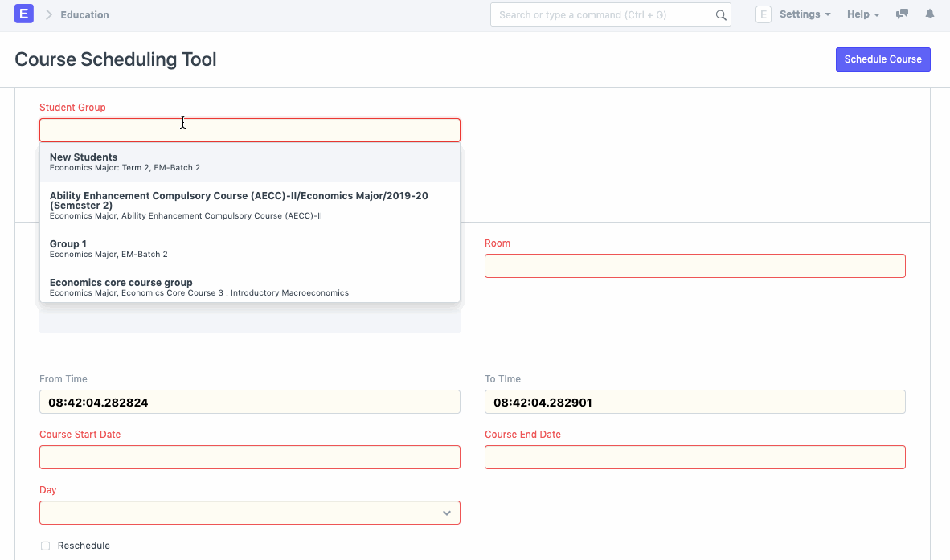Open notifications with the bell icon
Viewport: 950px width, 560px height.
929,14
